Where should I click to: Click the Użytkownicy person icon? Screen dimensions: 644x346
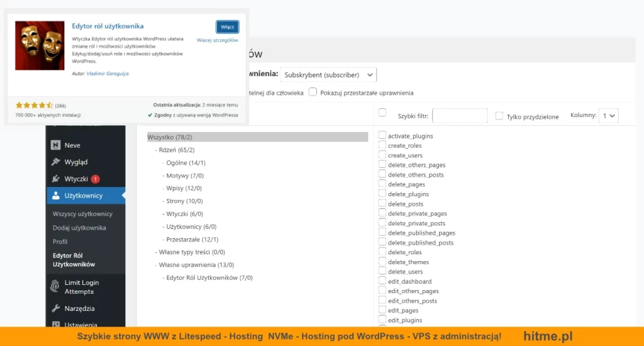(56, 196)
